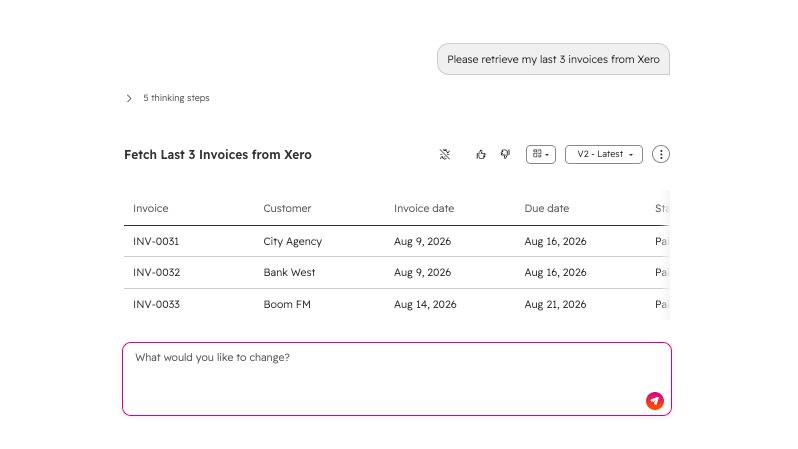
Task: Open the V2 - Latest version dropdown
Action: click(x=604, y=154)
